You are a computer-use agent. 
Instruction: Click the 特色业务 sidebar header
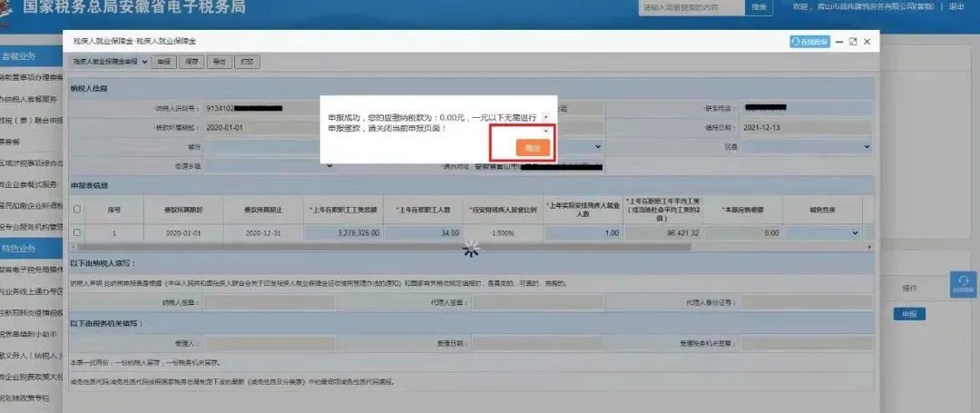pyautogui.click(x=31, y=248)
